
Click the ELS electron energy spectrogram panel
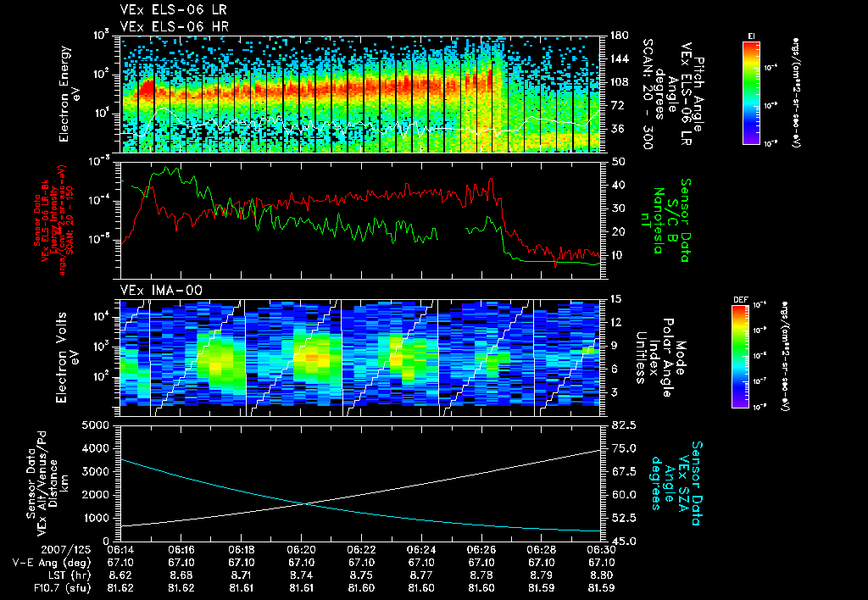tap(360, 94)
